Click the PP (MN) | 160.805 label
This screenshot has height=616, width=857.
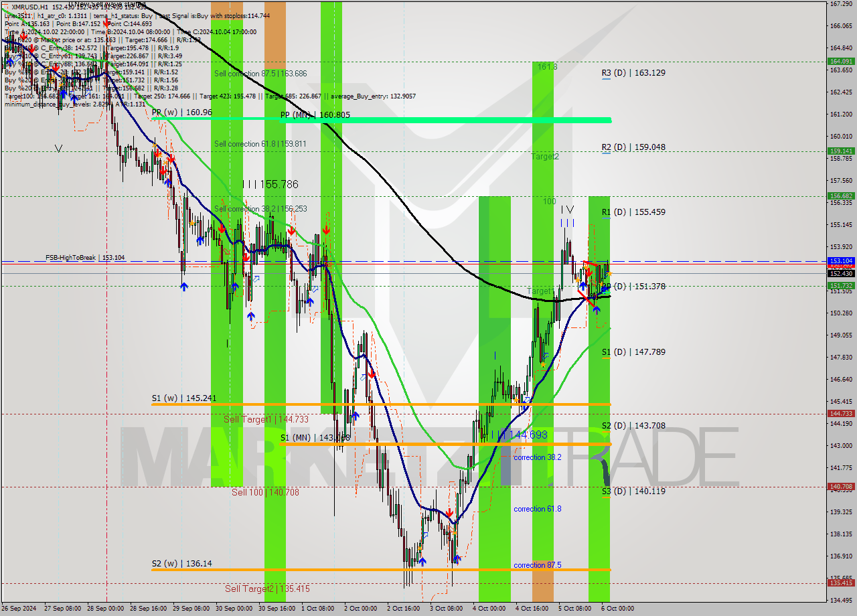pyautogui.click(x=315, y=115)
